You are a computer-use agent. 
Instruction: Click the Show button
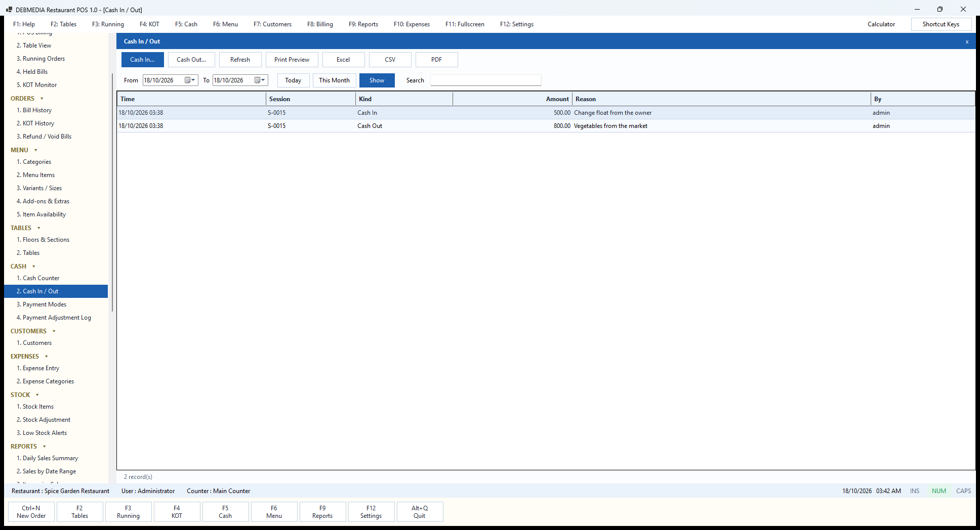point(377,80)
